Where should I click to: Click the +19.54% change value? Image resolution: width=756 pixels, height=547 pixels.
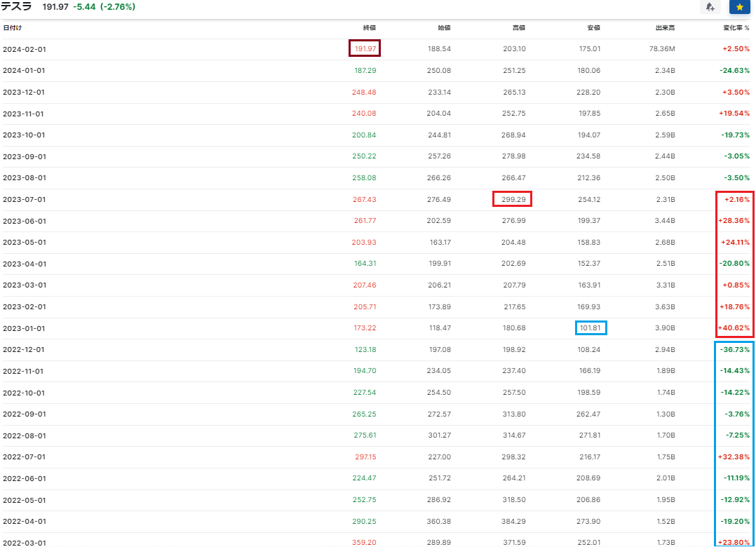click(734, 113)
